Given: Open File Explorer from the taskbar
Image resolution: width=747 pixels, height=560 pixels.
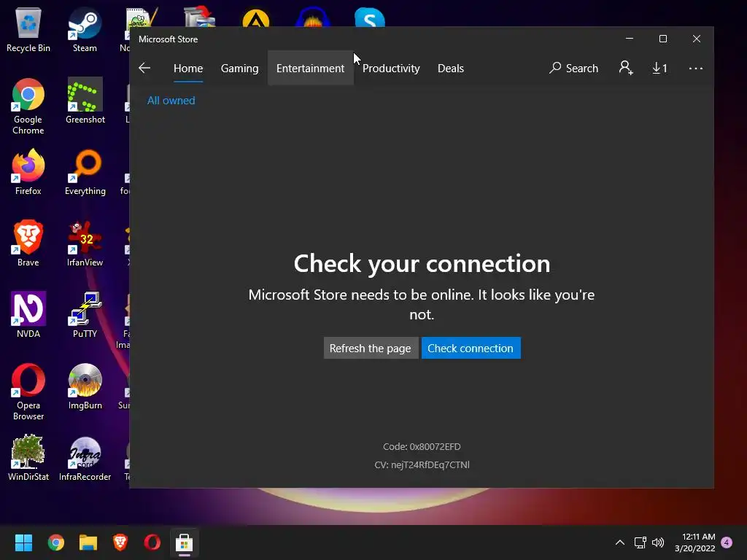Looking at the screenshot, I should pos(88,542).
